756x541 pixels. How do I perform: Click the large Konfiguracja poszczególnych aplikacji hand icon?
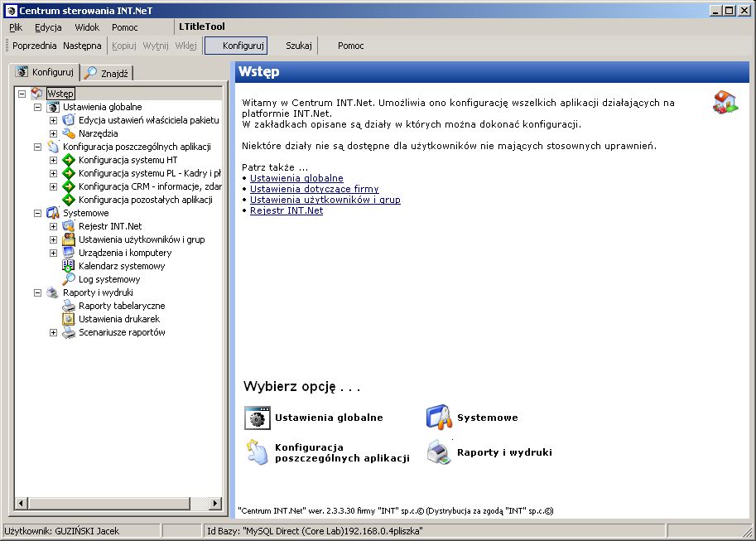258,452
